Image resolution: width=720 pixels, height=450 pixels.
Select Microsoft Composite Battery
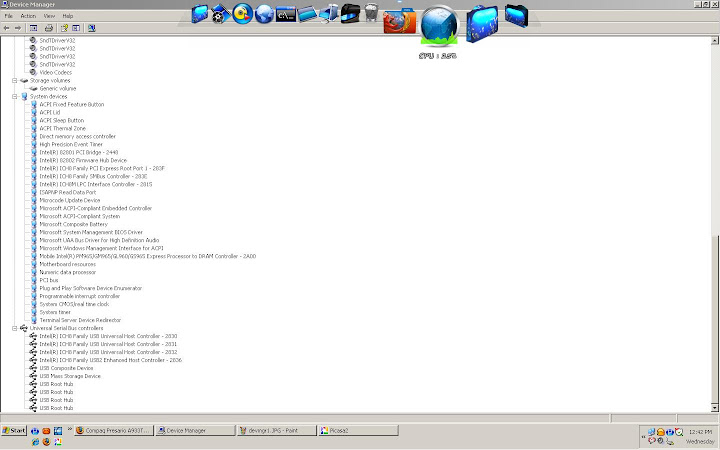coord(73,224)
